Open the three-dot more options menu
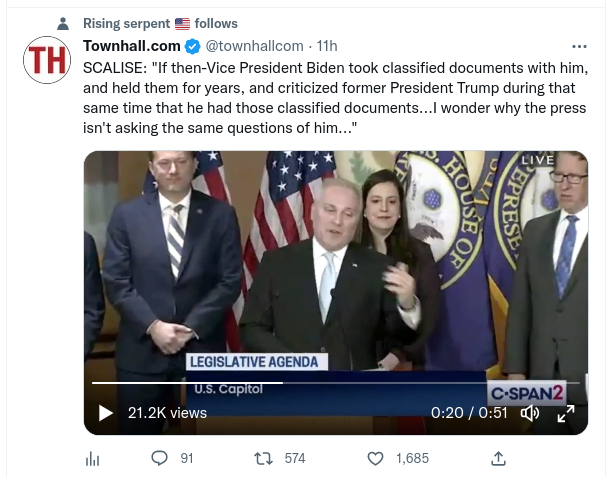 pos(579,46)
